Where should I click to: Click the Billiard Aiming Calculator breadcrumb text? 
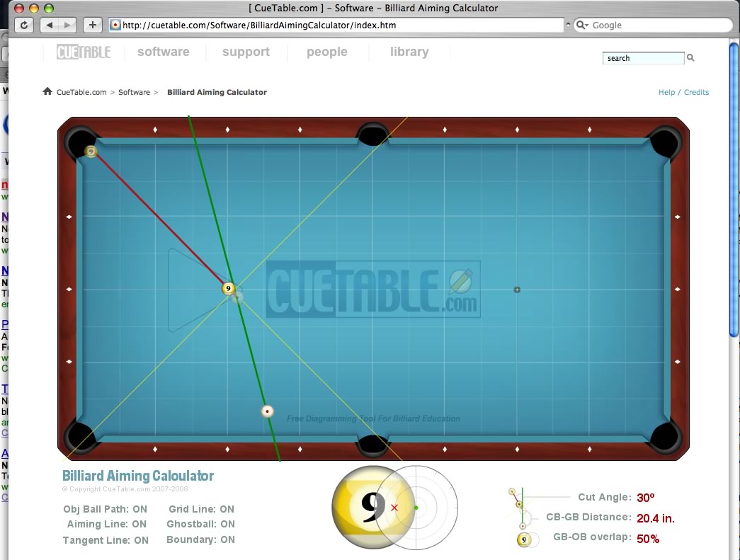pyautogui.click(x=217, y=92)
